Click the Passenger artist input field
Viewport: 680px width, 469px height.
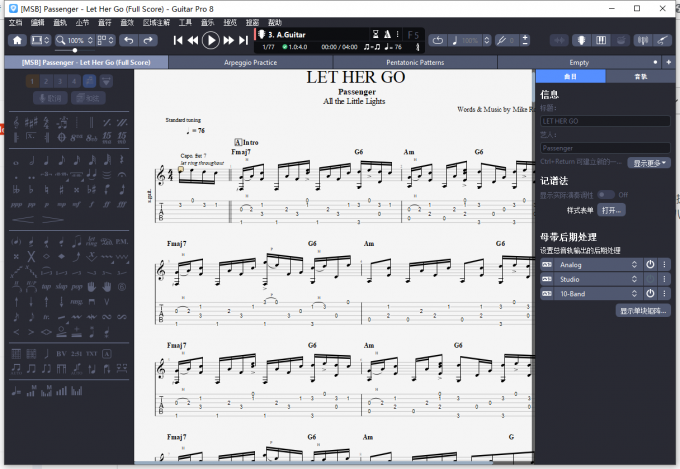(604, 148)
